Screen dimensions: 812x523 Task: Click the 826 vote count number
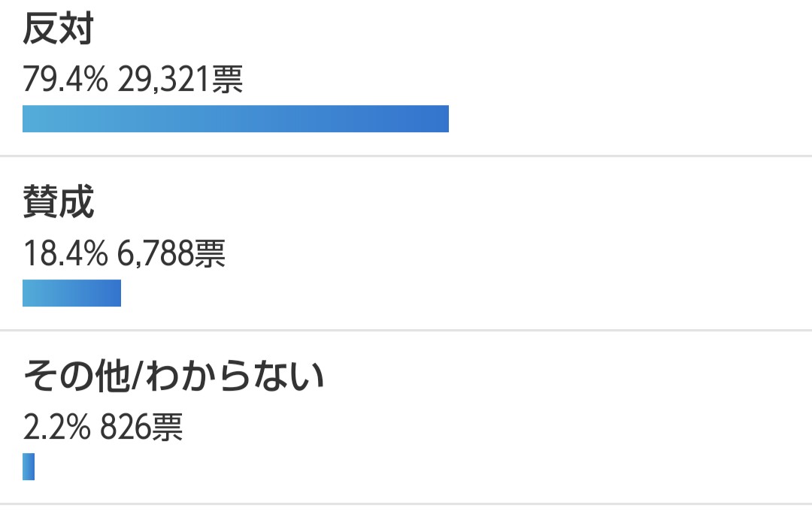pos(125,428)
